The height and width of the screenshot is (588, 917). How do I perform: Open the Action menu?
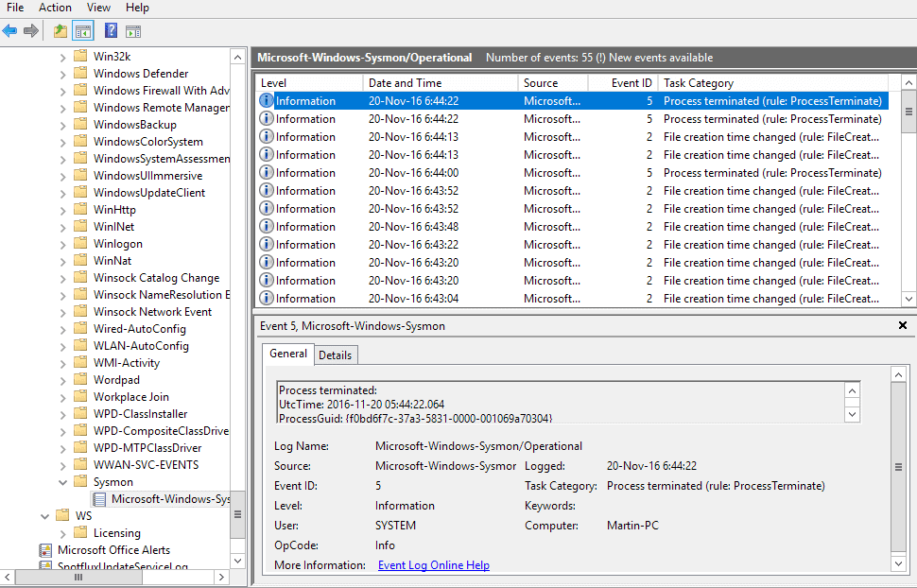tap(55, 8)
